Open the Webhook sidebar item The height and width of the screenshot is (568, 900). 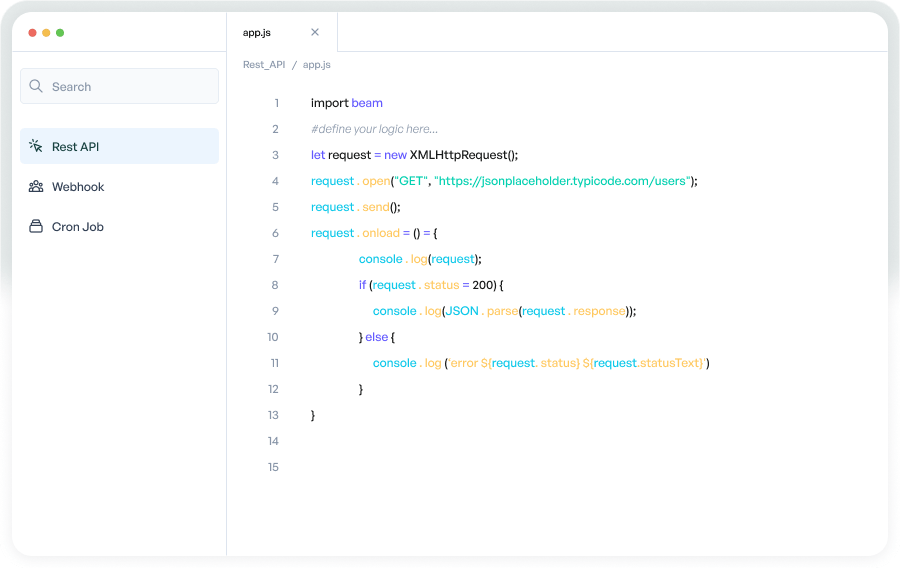click(78, 187)
